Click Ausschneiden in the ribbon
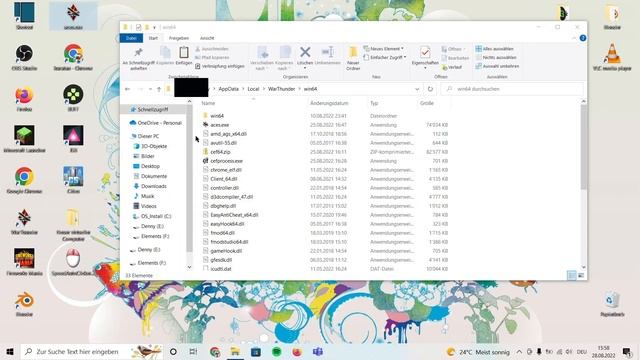640x360 pixels. pos(212,49)
